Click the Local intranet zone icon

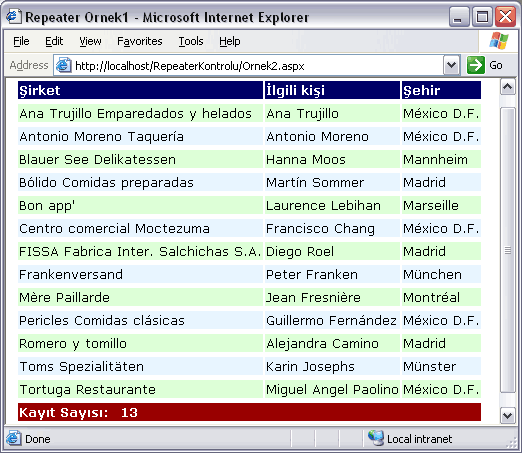pos(376,438)
